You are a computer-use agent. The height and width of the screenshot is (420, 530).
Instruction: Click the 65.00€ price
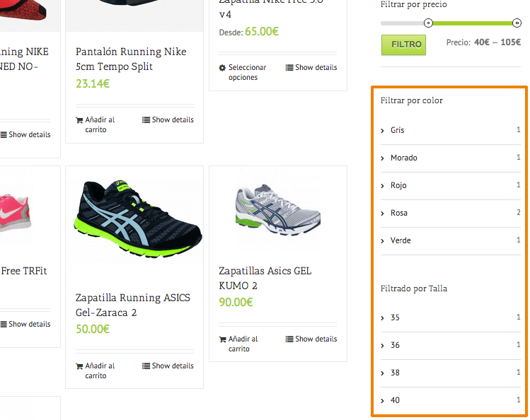[262, 32]
